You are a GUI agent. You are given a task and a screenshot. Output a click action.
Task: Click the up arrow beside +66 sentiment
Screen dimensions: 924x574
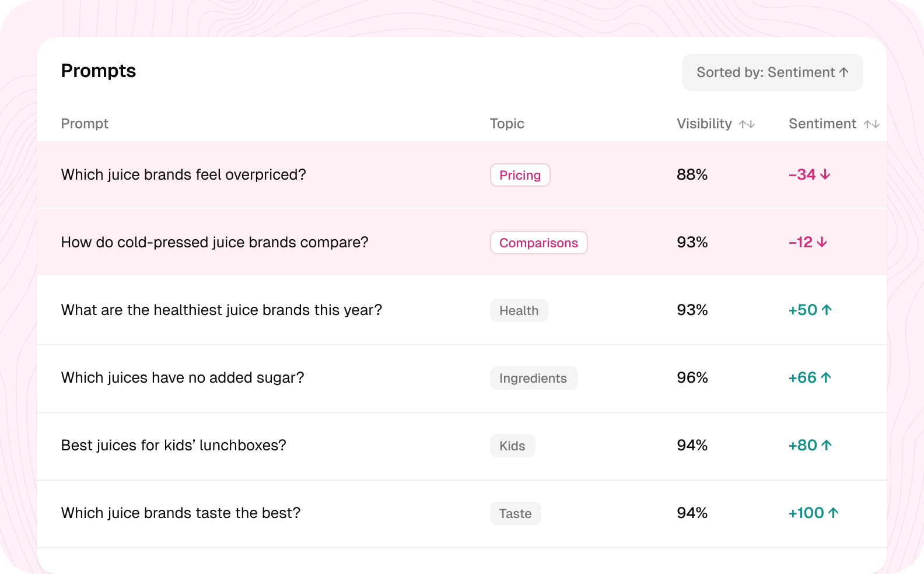[826, 377]
